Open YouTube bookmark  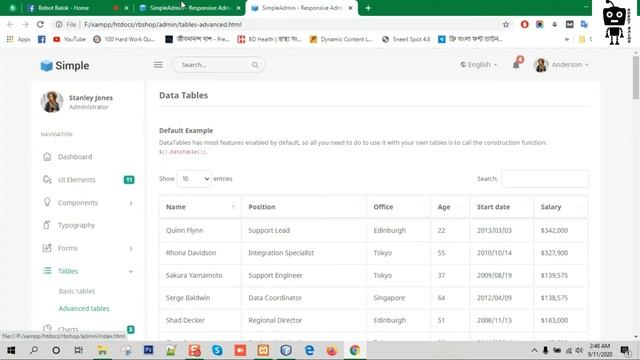coord(69,39)
